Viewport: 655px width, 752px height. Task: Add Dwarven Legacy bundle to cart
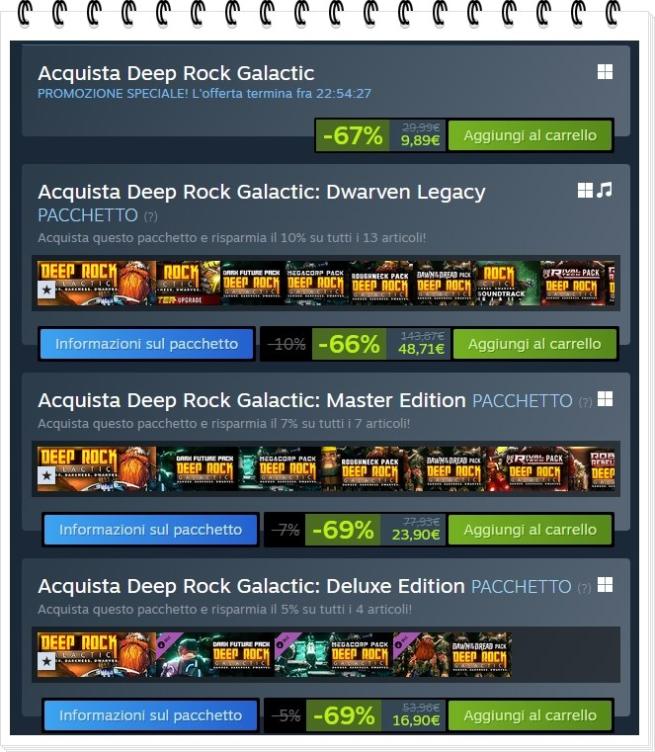(535, 344)
